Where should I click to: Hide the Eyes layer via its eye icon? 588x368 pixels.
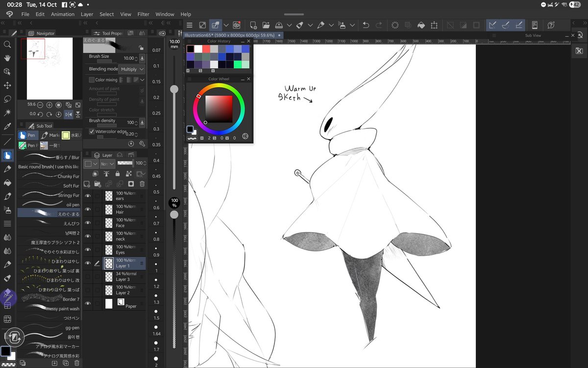click(88, 249)
